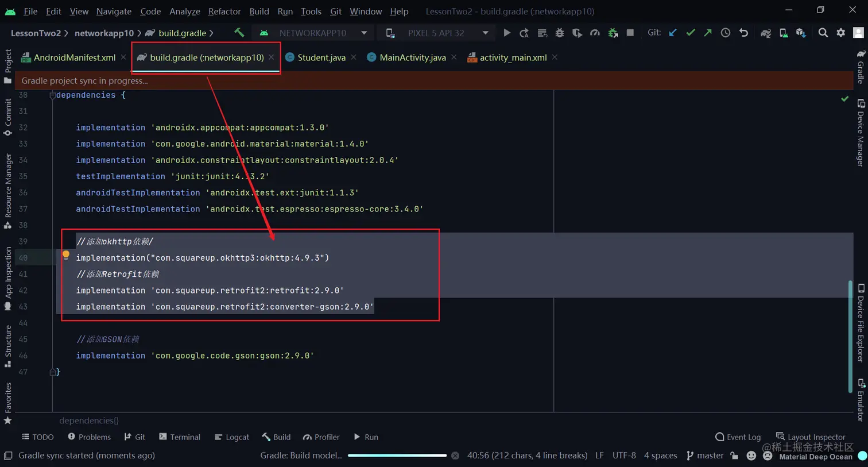Click the Stop square icon
The width and height of the screenshot is (868, 467).
pyautogui.click(x=630, y=33)
